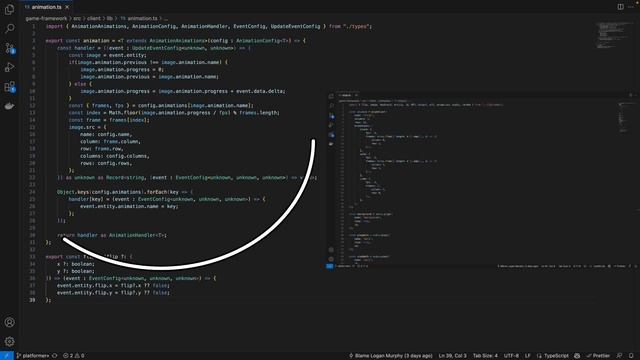The width and height of the screenshot is (640, 360).
Task: Click 'const frame = frames[index];' line
Action: [x=109, y=120]
